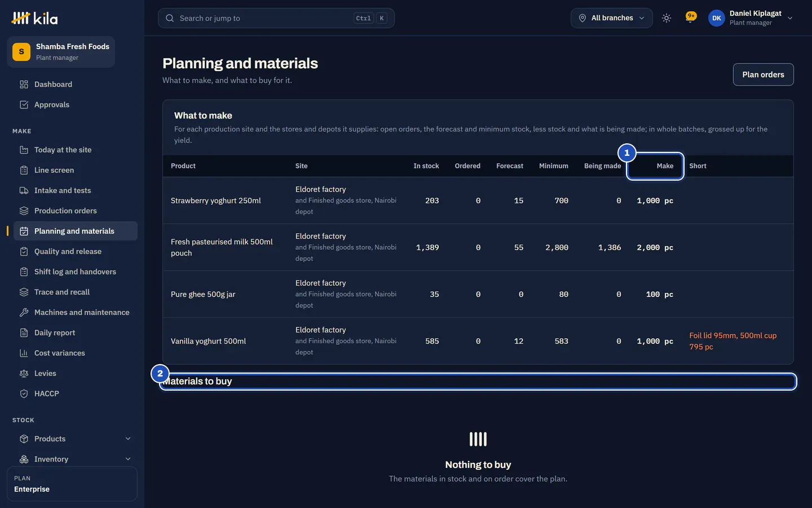The height and width of the screenshot is (508, 812).
Task: Open Quality and release in the sidebar
Action: tap(76, 252)
